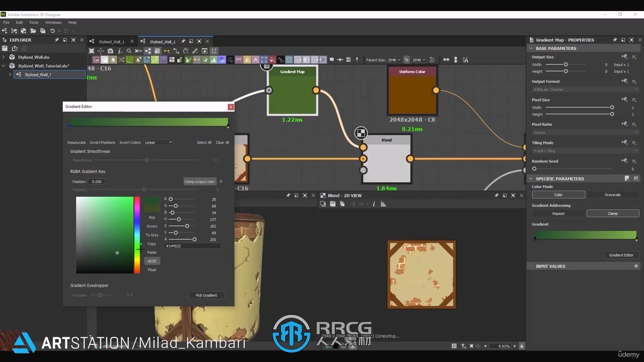The width and height of the screenshot is (644, 362).
Task: Set Gradient Addressing to Clamp
Action: [x=613, y=213]
